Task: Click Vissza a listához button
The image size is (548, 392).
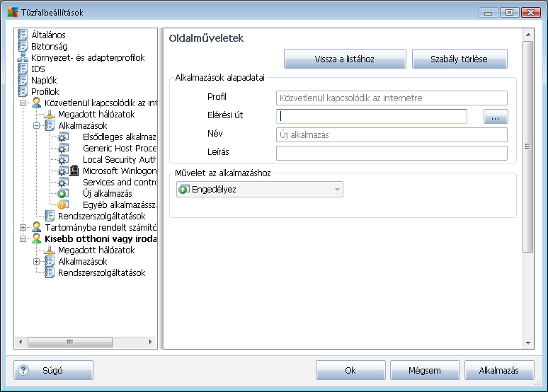Action: click(x=345, y=59)
